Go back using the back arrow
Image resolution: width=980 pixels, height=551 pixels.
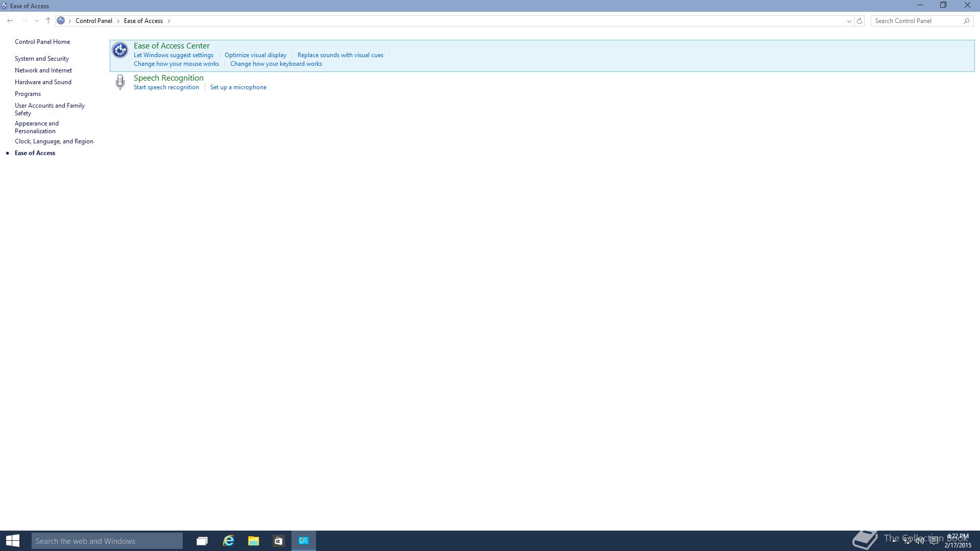coord(10,21)
